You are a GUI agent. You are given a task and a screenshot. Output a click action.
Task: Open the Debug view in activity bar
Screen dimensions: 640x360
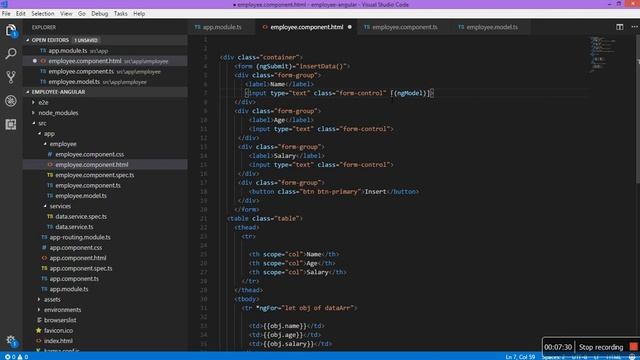point(11,100)
